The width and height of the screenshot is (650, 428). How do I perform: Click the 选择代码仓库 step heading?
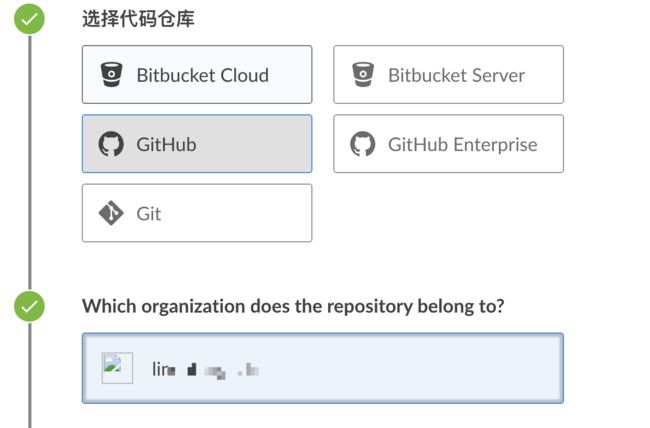138,19
